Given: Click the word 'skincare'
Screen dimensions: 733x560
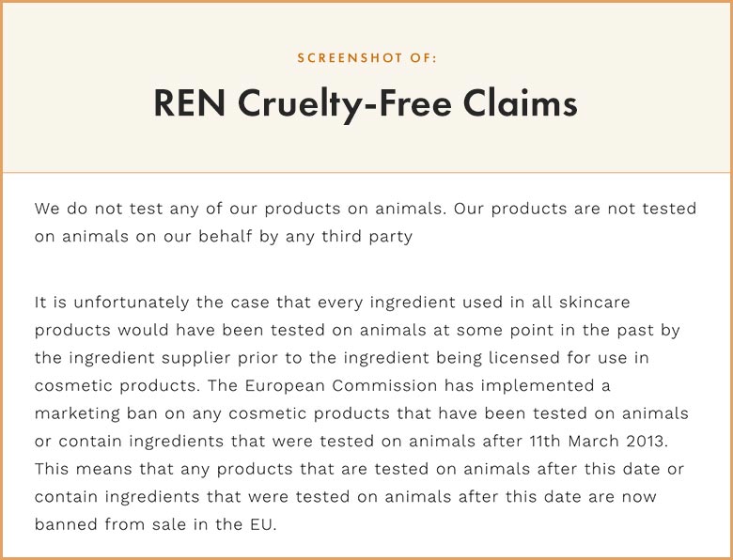Looking at the screenshot, I should [x=595, y=302].
